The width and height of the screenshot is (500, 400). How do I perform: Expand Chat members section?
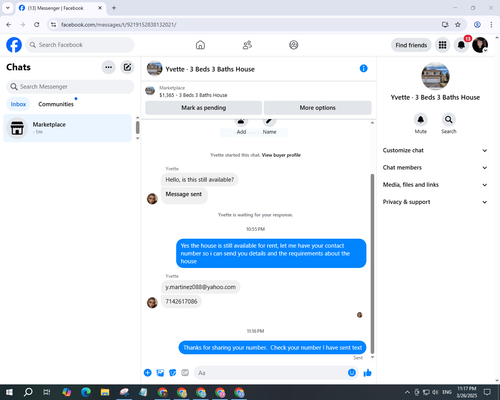[435, 168]
